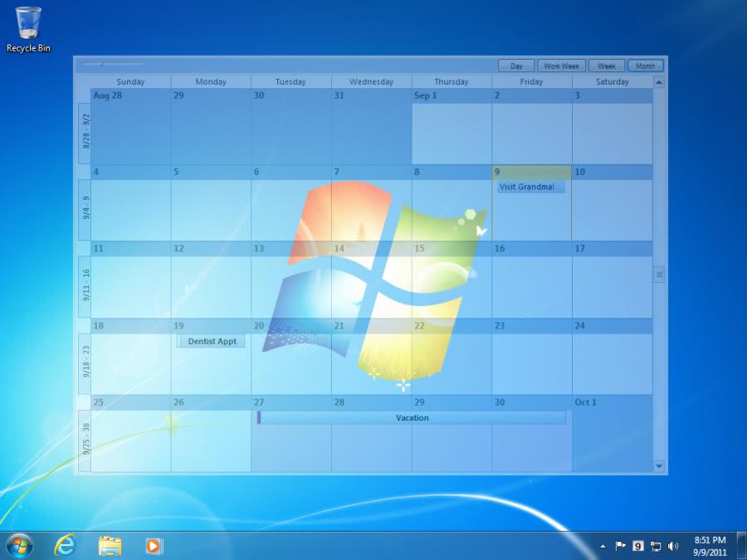Click the calendar zoom slider handle

[x=102, y=61]
